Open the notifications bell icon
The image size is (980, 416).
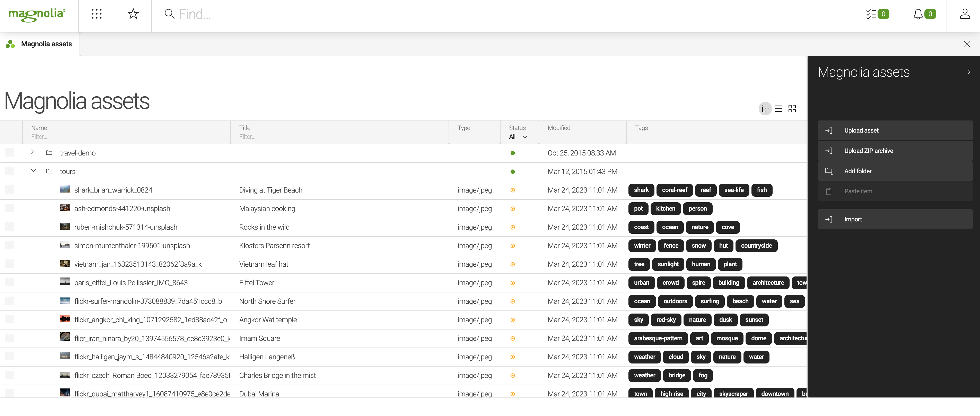click(x=918, y=14)
